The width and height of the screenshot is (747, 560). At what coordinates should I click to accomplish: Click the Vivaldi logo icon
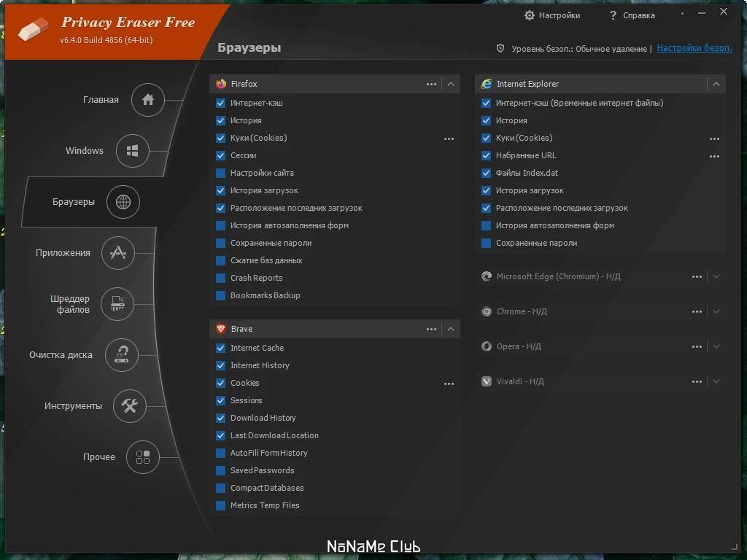487,381
